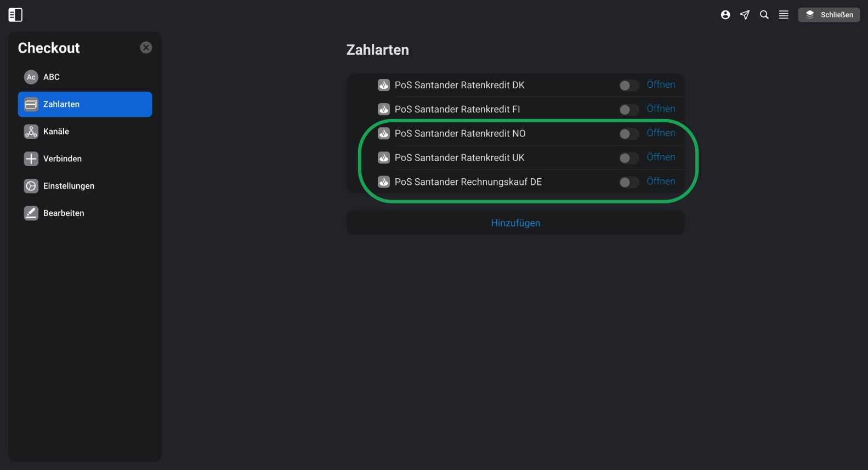Enable PoS Santander Ratenkredit DK toggle
Screen dimensions: 868x470
(629, 86)
